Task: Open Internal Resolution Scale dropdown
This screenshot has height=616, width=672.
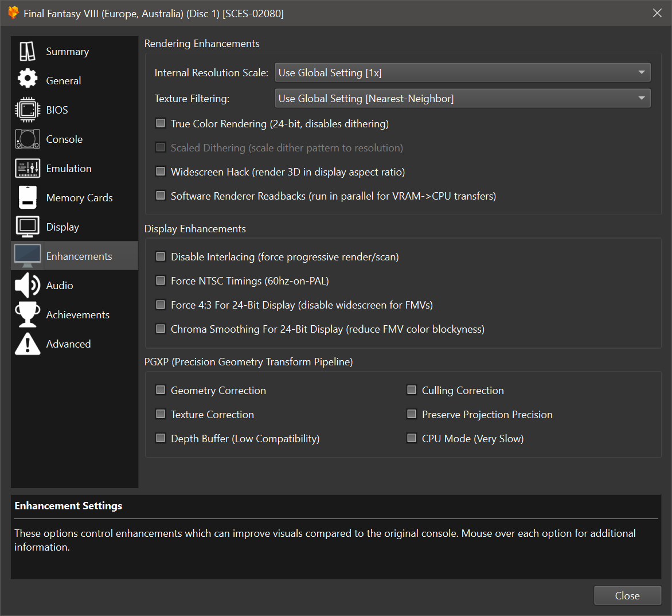Action: point(462,72)
